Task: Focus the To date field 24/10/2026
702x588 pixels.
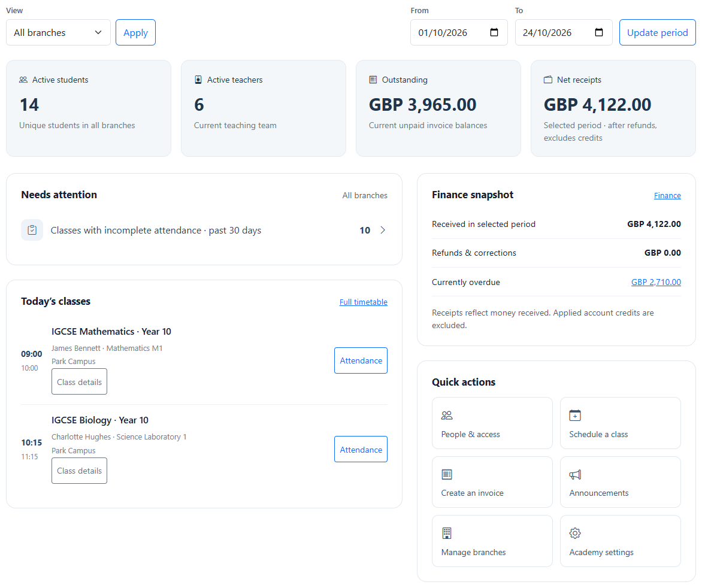Action: click(564, 32)
